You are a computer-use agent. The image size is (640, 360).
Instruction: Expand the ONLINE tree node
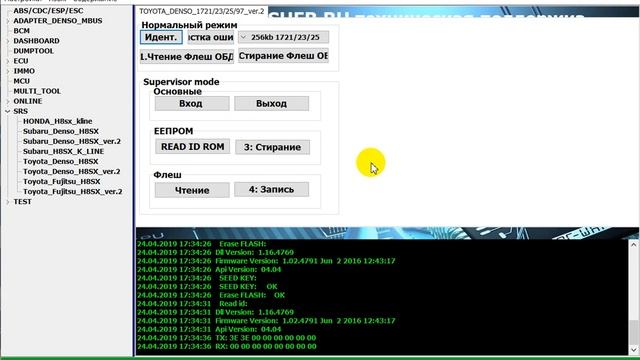(x=8, y=101)
